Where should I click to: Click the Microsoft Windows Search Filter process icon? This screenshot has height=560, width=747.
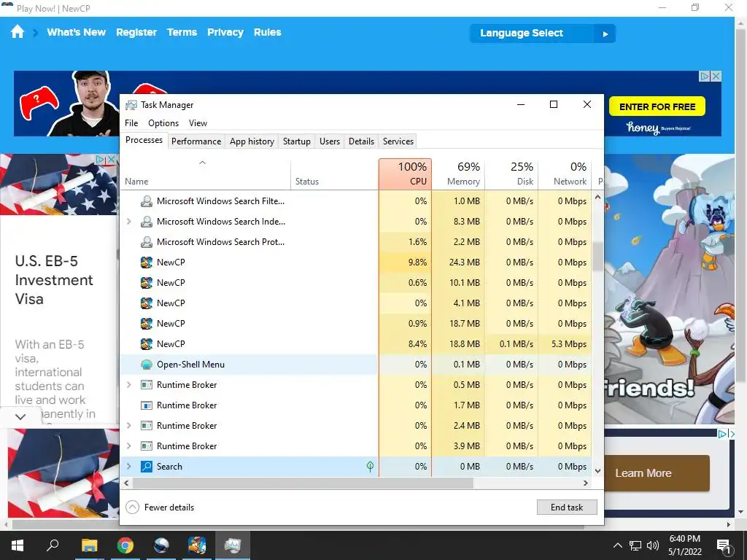(x=146, y=201)
